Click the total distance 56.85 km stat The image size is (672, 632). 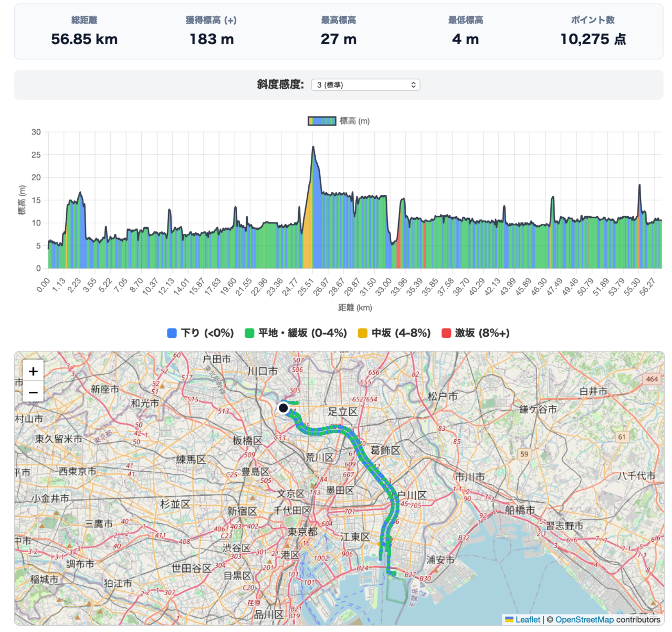(x=85, y=39)
